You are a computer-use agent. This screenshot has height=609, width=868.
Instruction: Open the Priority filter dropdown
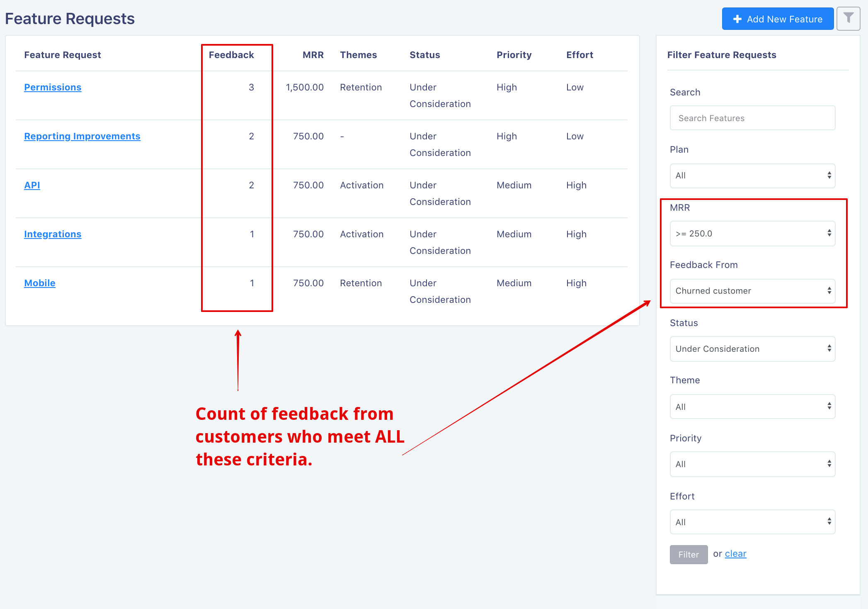pos(752,464)
